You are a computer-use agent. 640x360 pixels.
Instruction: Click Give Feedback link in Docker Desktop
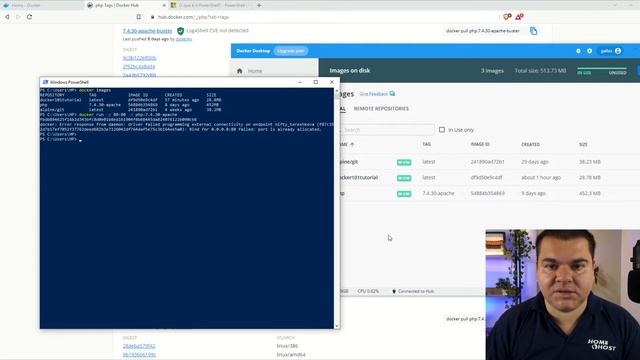coord(377,94)
